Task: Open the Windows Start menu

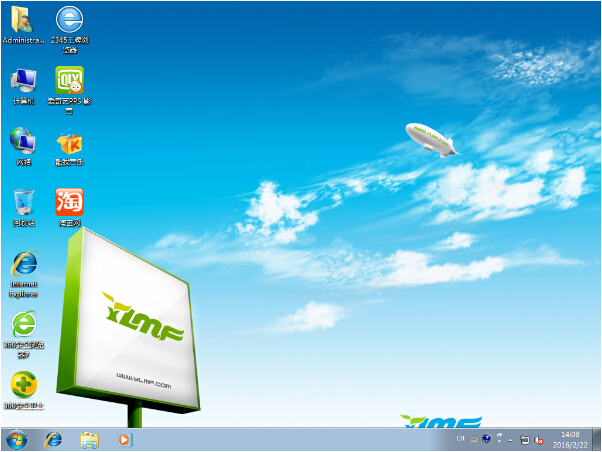Action: (x=16, y=440)
